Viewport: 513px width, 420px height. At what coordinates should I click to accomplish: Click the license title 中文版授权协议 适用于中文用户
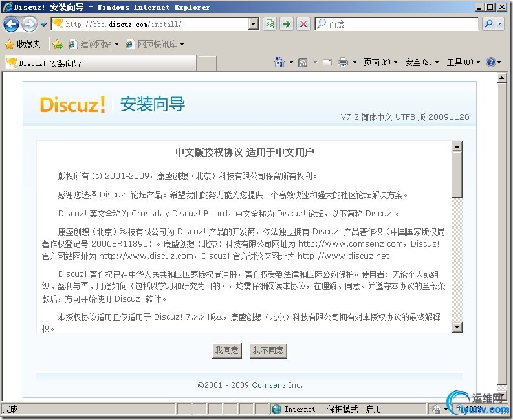(x=245, y=152)
